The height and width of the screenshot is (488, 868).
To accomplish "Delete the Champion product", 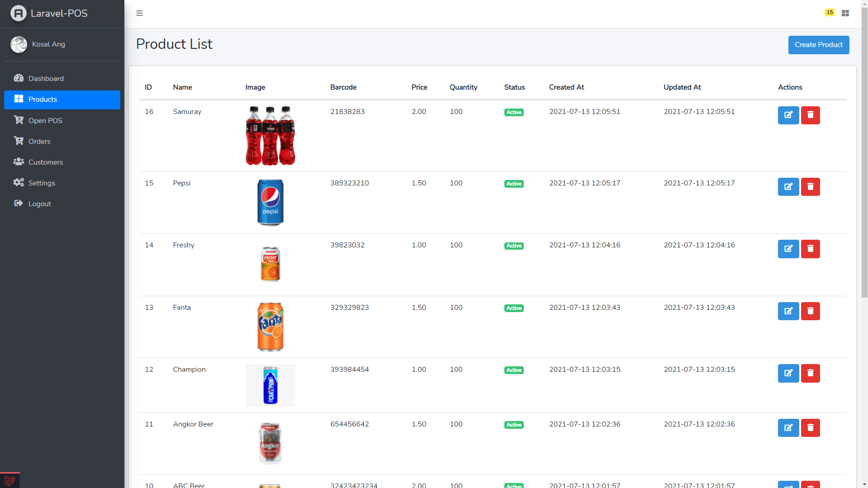I will point(810,373).
